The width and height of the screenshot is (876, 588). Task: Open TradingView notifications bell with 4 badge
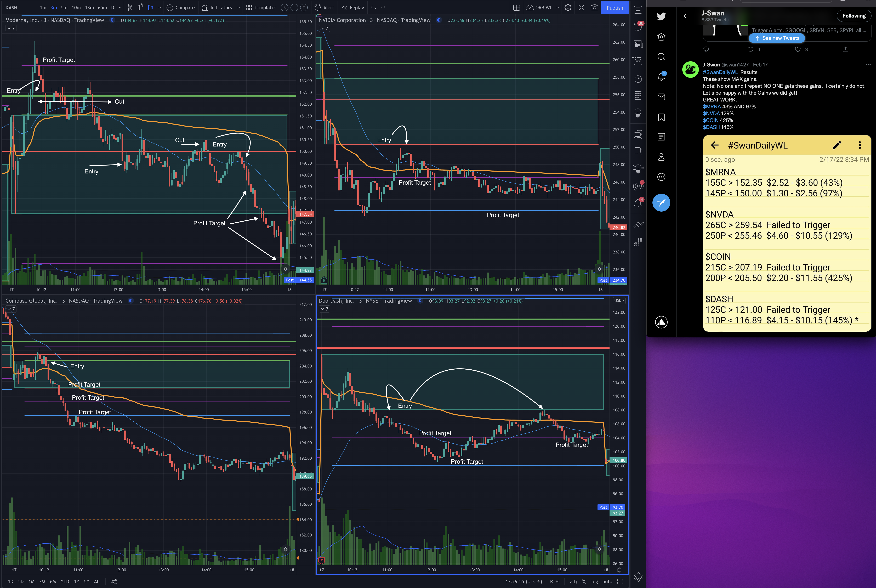(x=638, y=202)
